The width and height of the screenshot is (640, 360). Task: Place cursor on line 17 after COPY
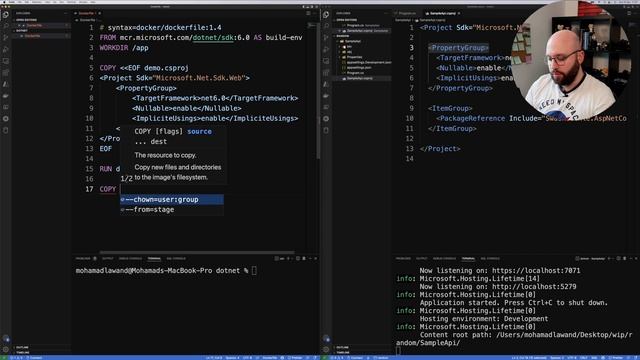pyautogui.click(x=121, y=189)
